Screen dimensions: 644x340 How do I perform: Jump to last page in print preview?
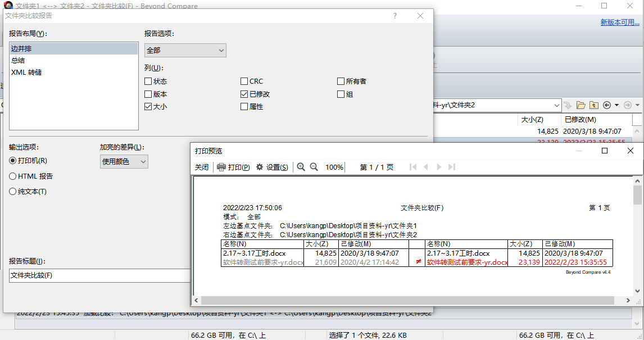click(452, 167)
